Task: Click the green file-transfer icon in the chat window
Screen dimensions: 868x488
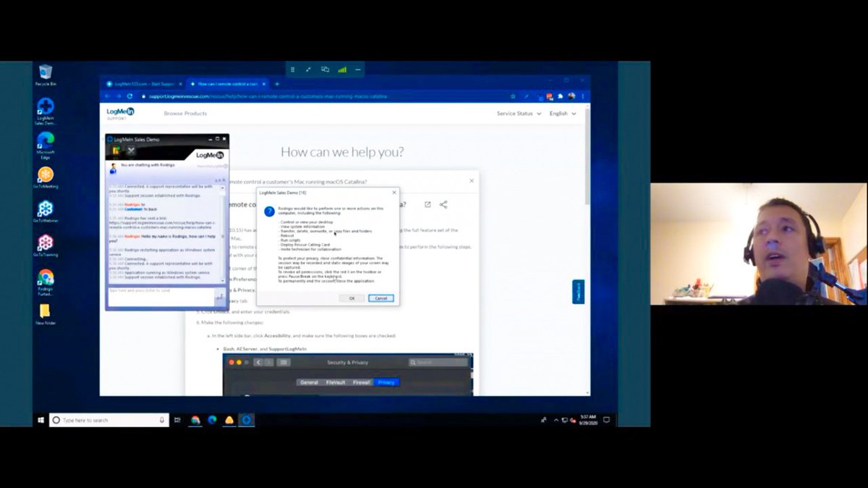Action: 116,151
